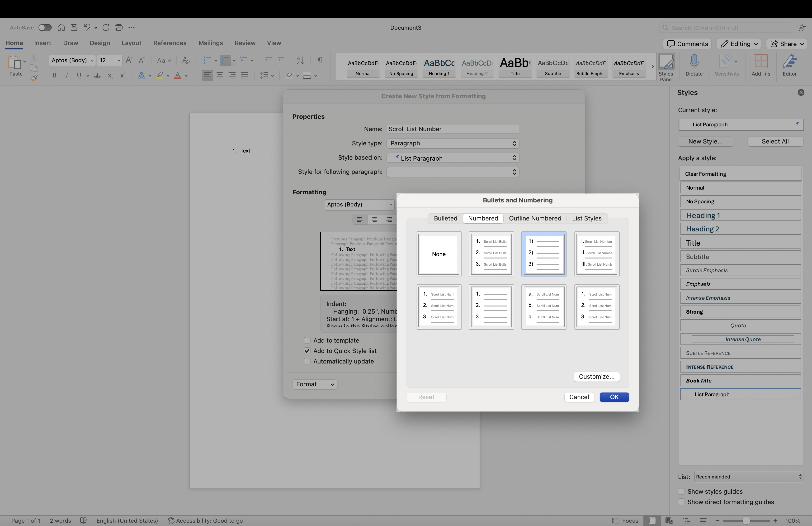Screen dimensions: 812x526
Task: Click the Customize button
Action: tap(596, 377)
